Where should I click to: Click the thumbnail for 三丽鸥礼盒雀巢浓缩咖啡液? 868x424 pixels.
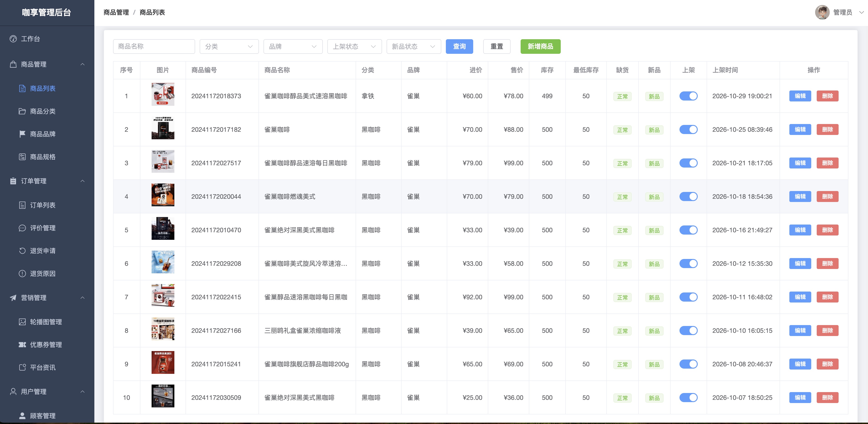(x=163, y=329)
